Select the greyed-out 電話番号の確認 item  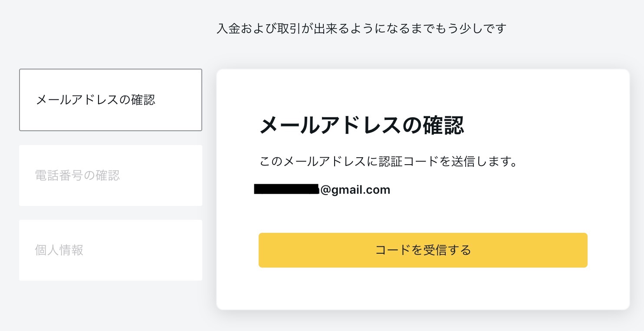tap(77, 175)
